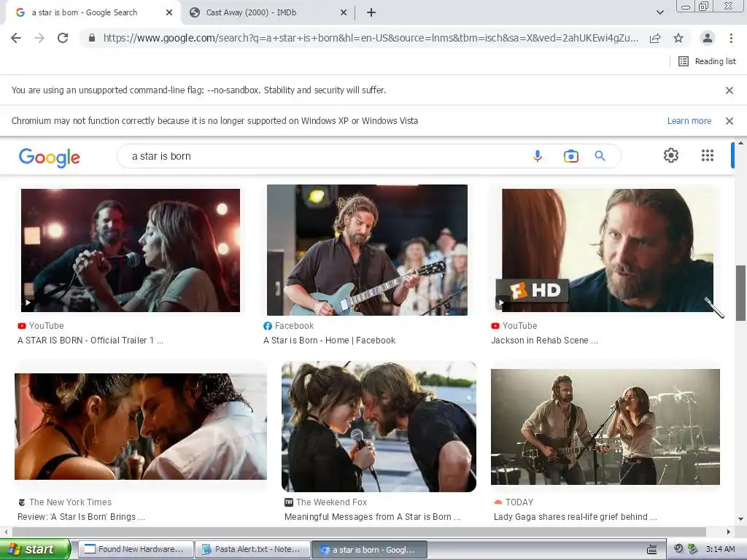Click the vertical scrollbar down arrow

(740, 519)
